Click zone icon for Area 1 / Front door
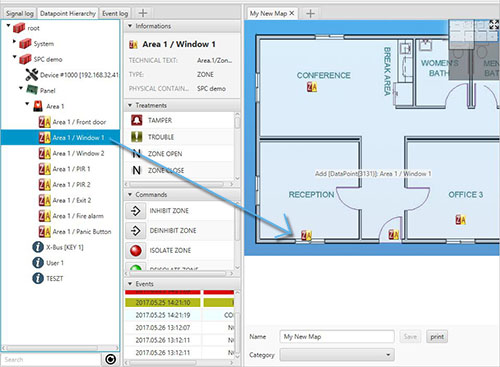The image size is (500, 367). coord(44,122)
